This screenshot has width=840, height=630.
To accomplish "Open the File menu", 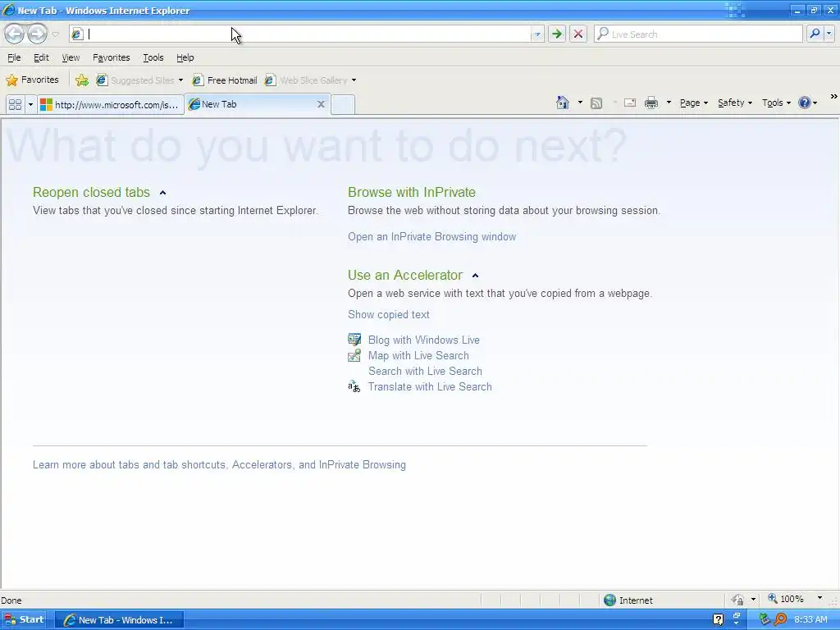I will (14, 57).
